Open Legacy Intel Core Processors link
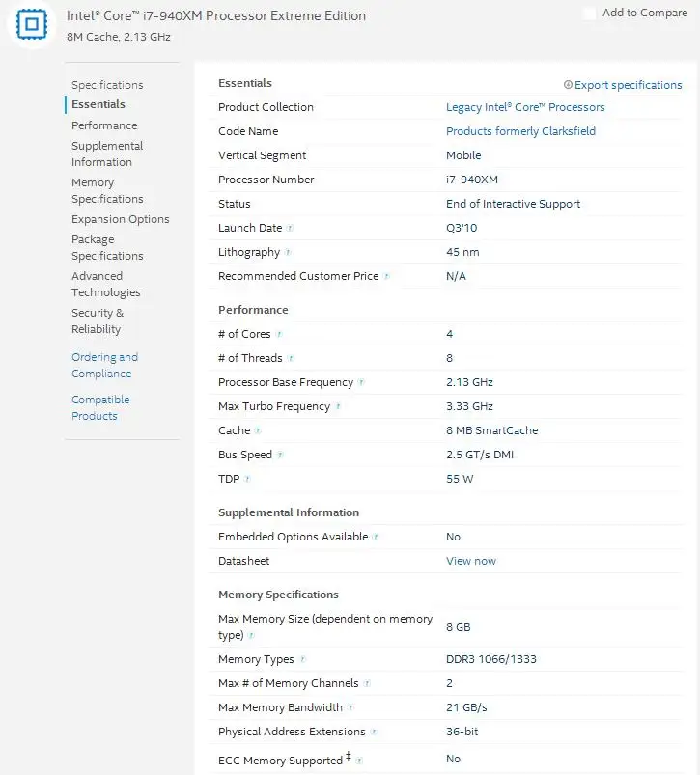This screenshot has height=775, width=700. tap(525, 107)
